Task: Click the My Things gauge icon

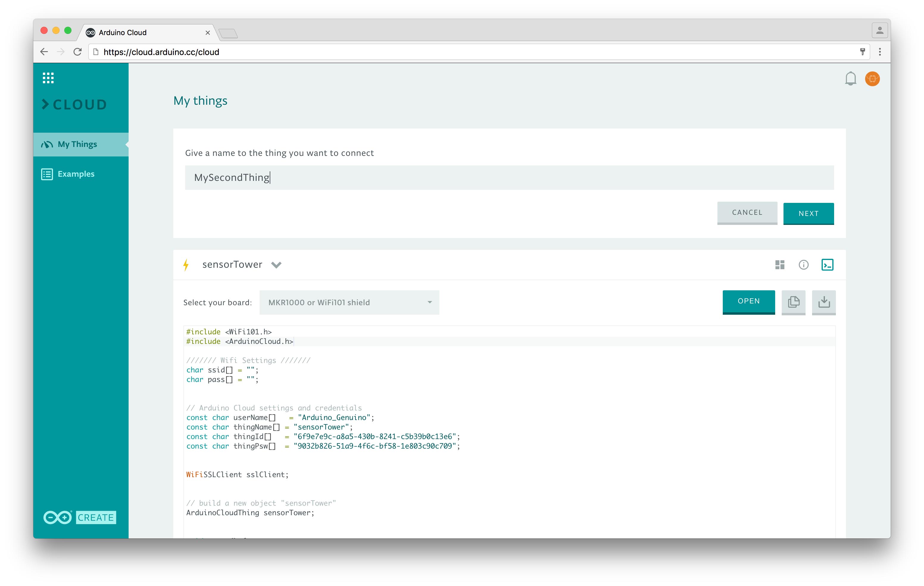Action: tap(47, 145)
